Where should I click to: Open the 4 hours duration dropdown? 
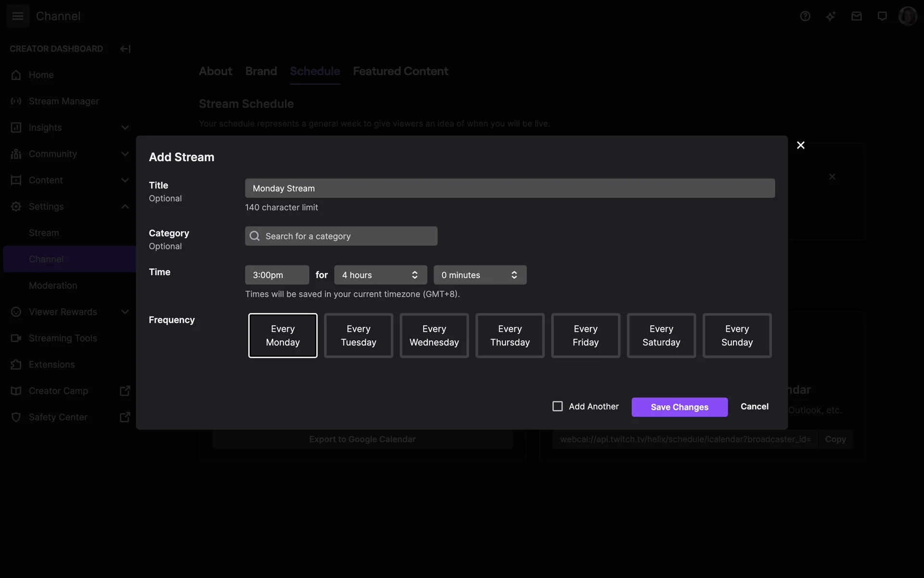[x=380, y=275]
